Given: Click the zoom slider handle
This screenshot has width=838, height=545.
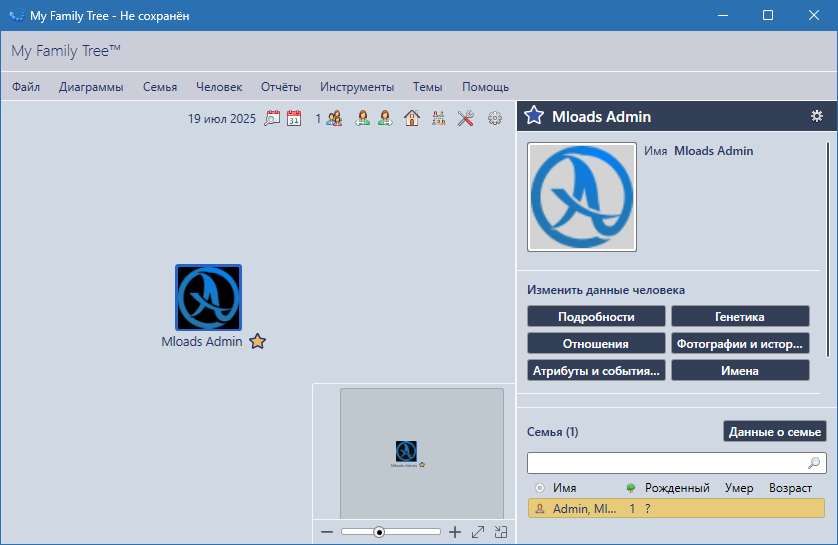Looking at the screenshot, I should [379, 532].
